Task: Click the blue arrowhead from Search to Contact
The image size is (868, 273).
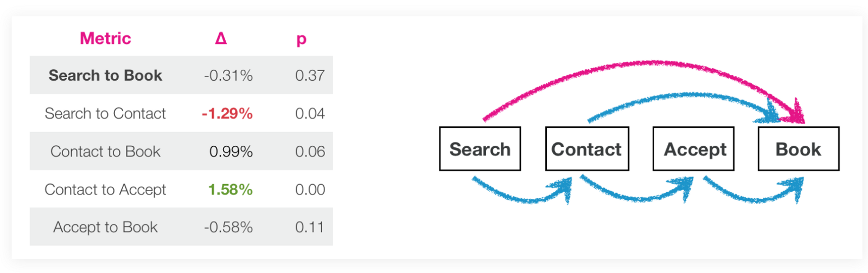Action: (x=561, y=188)
